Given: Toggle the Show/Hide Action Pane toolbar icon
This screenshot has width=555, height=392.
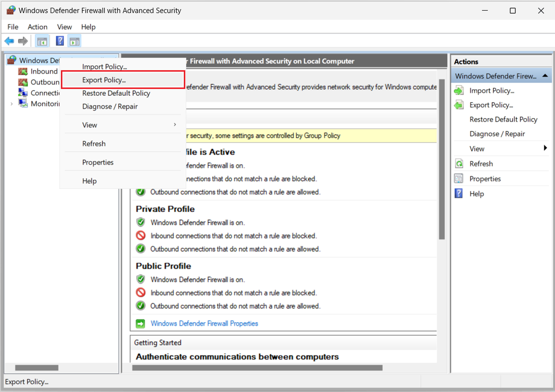Looking at the screenshot, I should coord(74,41).
